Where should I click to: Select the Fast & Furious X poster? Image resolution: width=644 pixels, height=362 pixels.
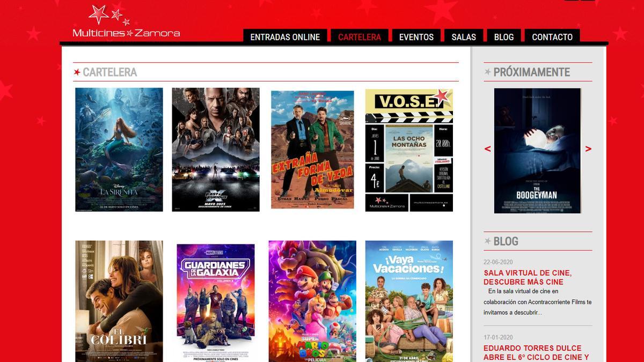point(216,150)
